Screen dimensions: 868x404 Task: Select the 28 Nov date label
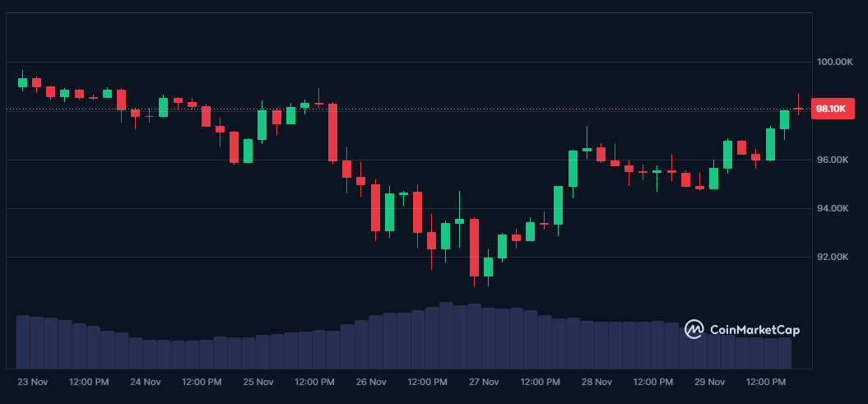click(x=596, y=382)
